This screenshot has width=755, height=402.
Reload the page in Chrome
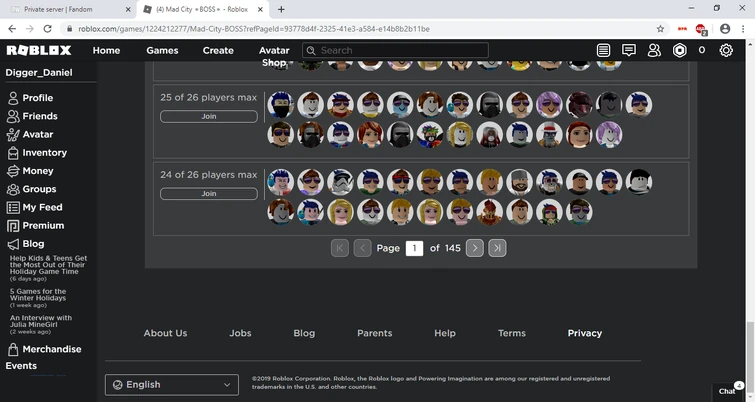[47, 29]
